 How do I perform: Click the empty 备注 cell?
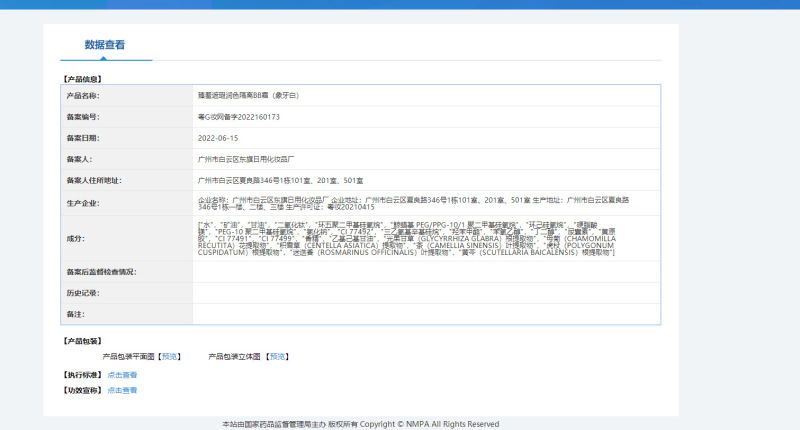(x=427, y=314)
